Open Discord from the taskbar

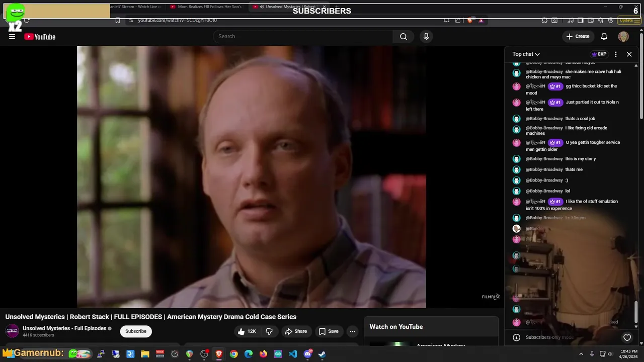point(307,354)
